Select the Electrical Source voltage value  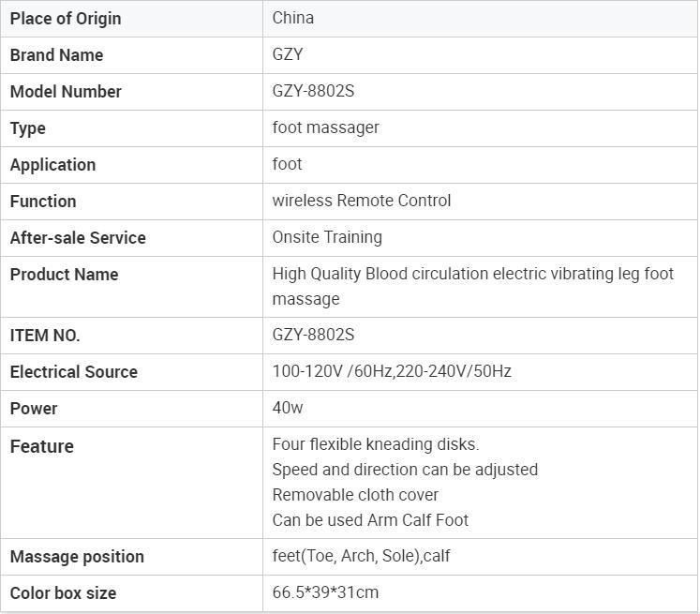coord(392,371)
